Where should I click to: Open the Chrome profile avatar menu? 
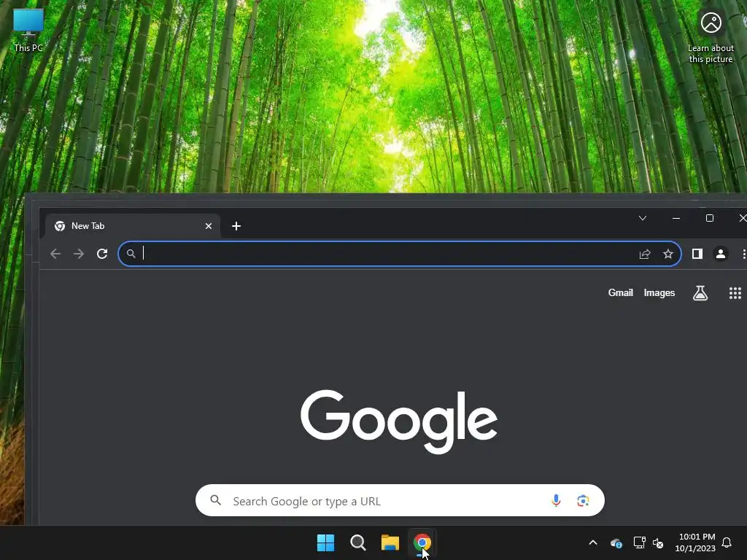click(720, 254)
